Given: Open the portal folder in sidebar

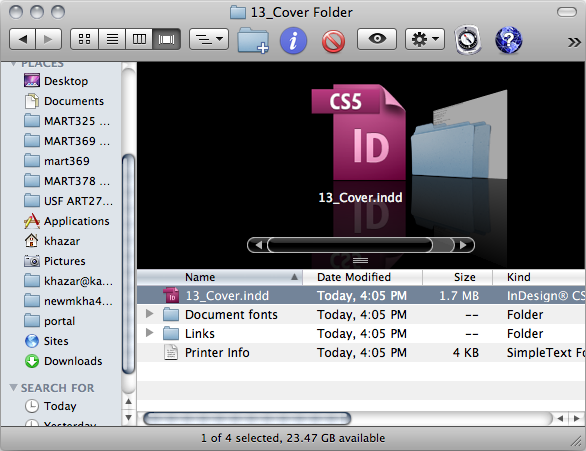Looking at the screenshot, I should click(x=49, y=321).
